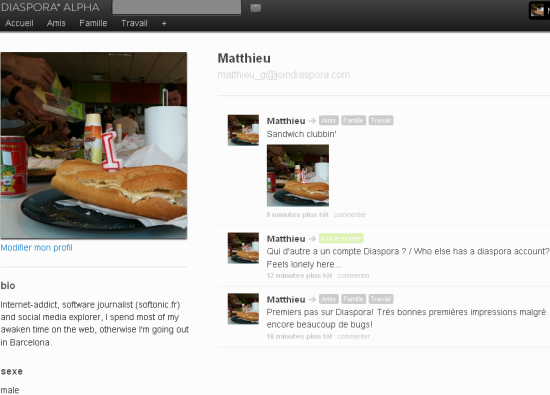Switch to the Travail aspect
Screen dimensions: 550x395
(x=134, y=23)
